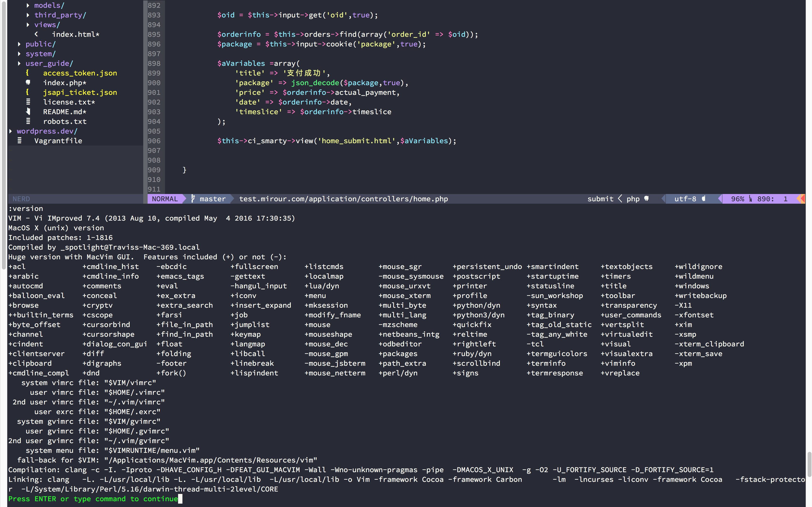
Task: Open index.php in the file tree
Action: click(65, 83)
